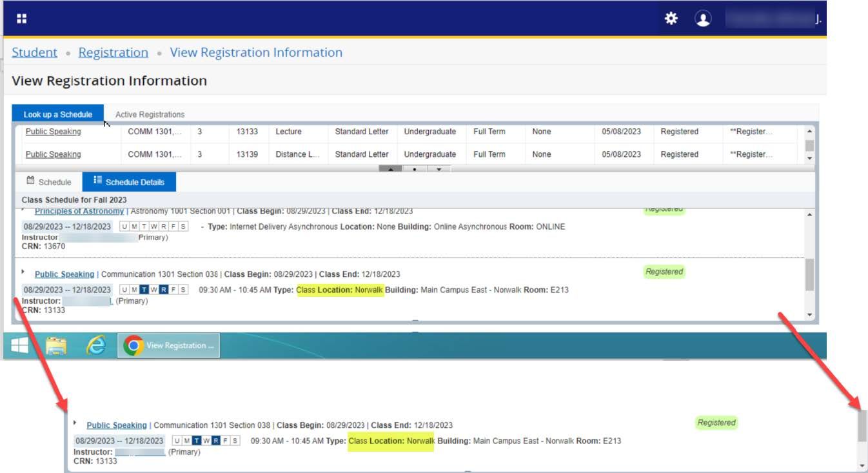Click the Student breadcrumb link
Viewport: 868px width, 473px height.
(34, 52)
